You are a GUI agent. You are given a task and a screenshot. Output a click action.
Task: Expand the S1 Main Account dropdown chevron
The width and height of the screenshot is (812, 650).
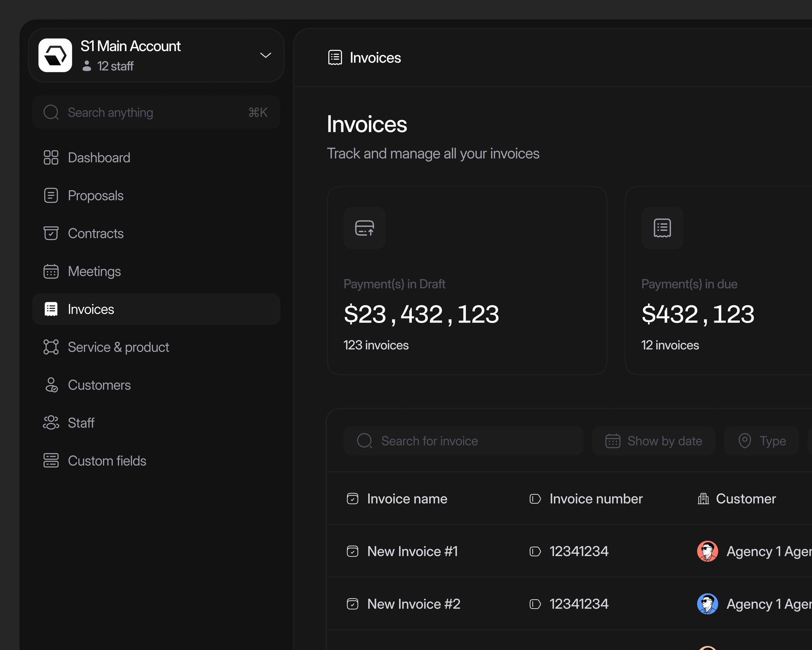(x=265, y=56)
